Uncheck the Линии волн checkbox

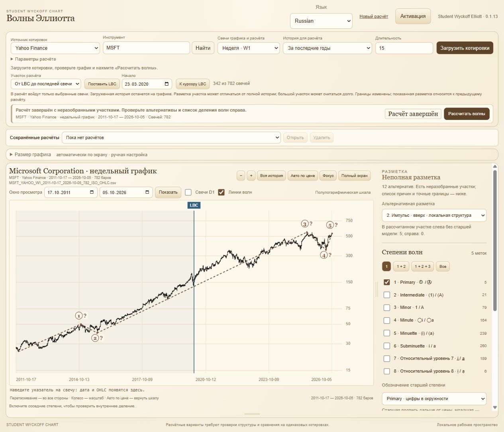tap(222, 192)
